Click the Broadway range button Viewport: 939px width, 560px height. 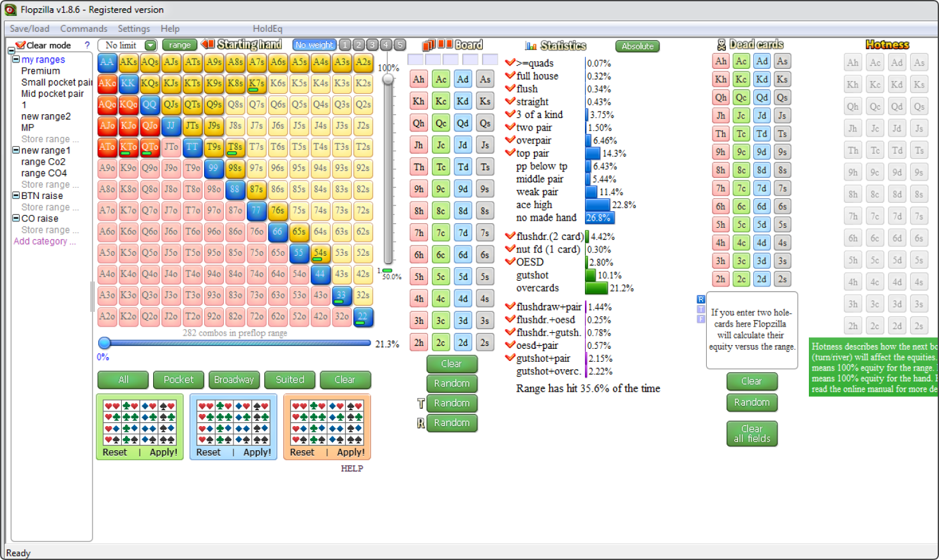[x=233, y=379]
